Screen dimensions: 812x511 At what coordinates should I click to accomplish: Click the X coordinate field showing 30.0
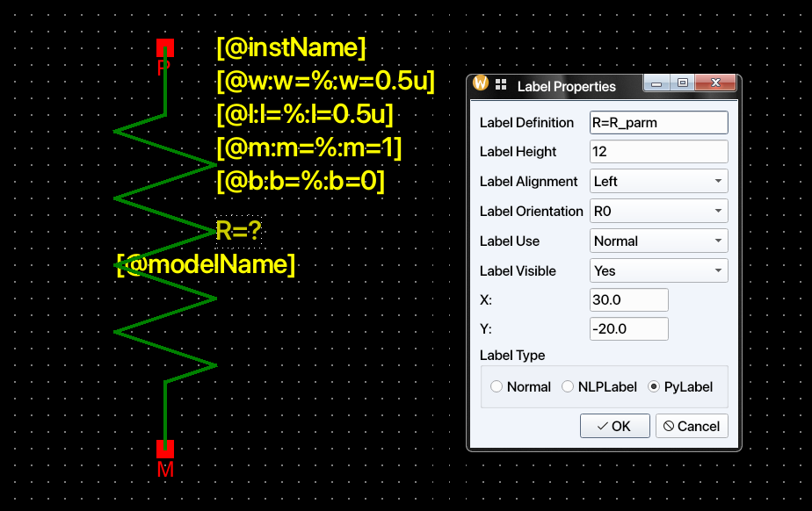click(628, 299)
